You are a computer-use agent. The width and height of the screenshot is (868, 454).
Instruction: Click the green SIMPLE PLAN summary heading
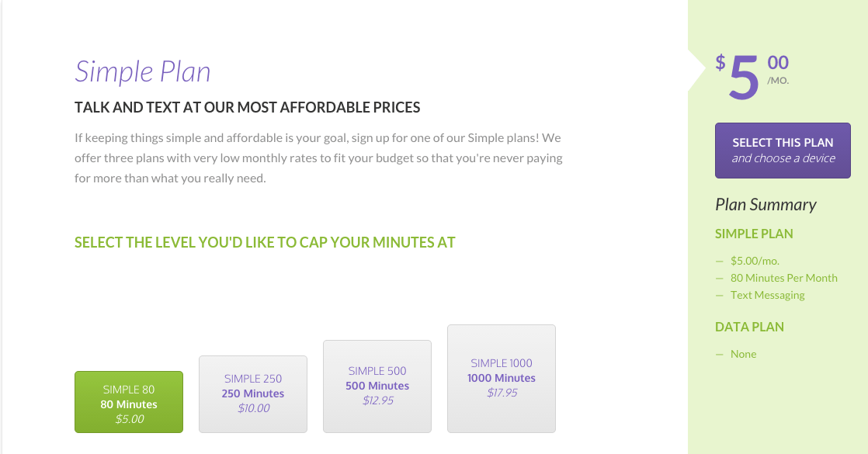754,234
